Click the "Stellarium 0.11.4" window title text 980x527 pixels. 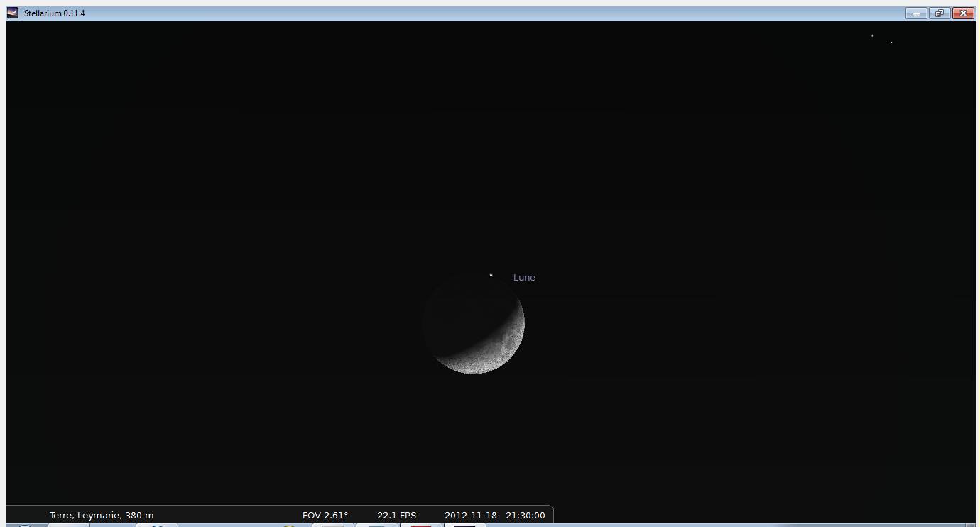(x=55, y=13)
